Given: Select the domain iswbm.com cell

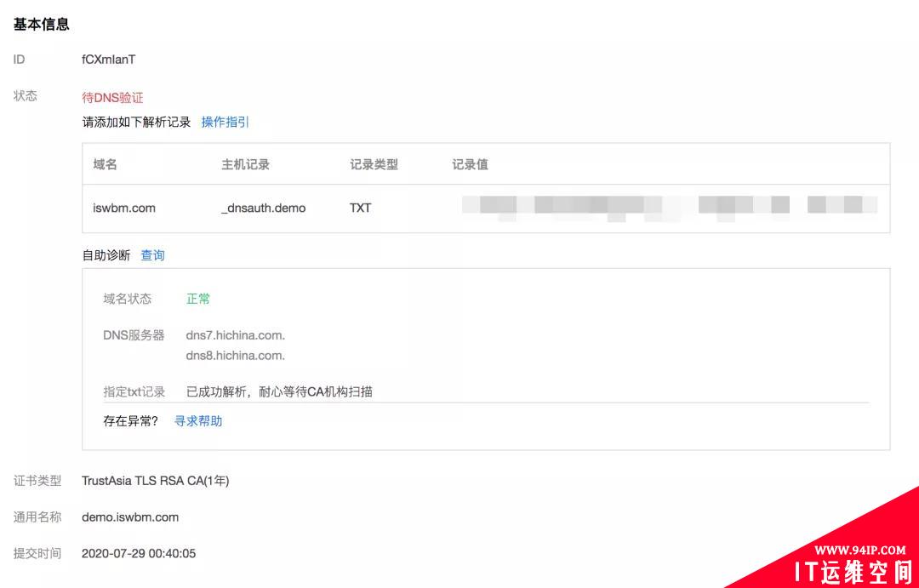Looking at the screenshot, I should (x=124, y=208).
